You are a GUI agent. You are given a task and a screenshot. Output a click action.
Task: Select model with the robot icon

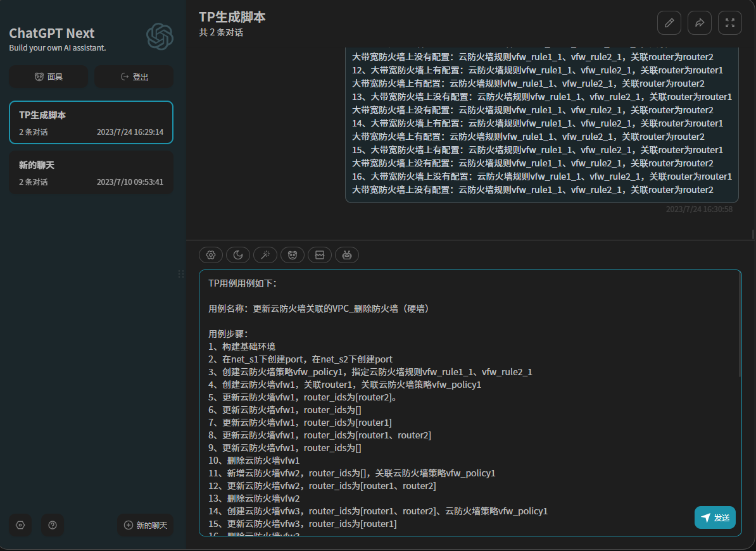[347, 255]
